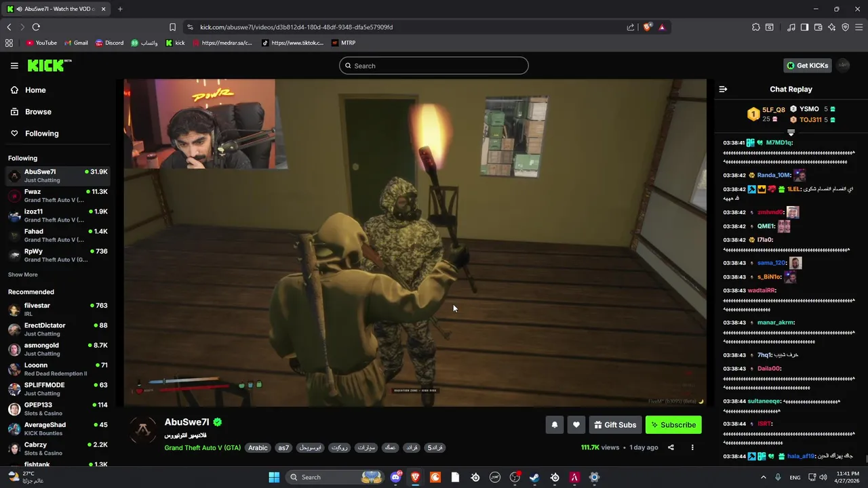Image resolution: width=868 pixels, height=488 pixels.
Task: Open Fwaz channel in Following list
Action: (57, 196)
